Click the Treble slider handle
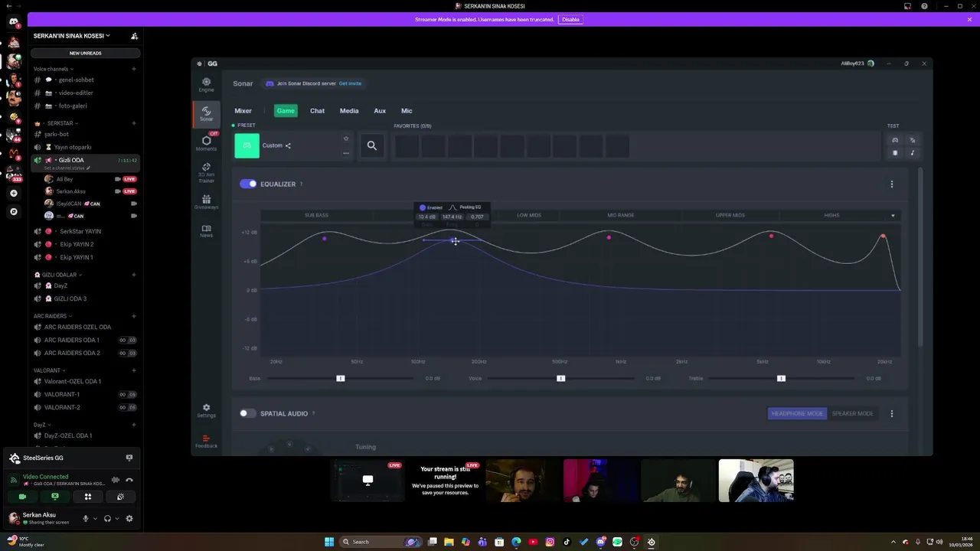The width and height of the screenshot is (980, 551). [x=781, y=378]
